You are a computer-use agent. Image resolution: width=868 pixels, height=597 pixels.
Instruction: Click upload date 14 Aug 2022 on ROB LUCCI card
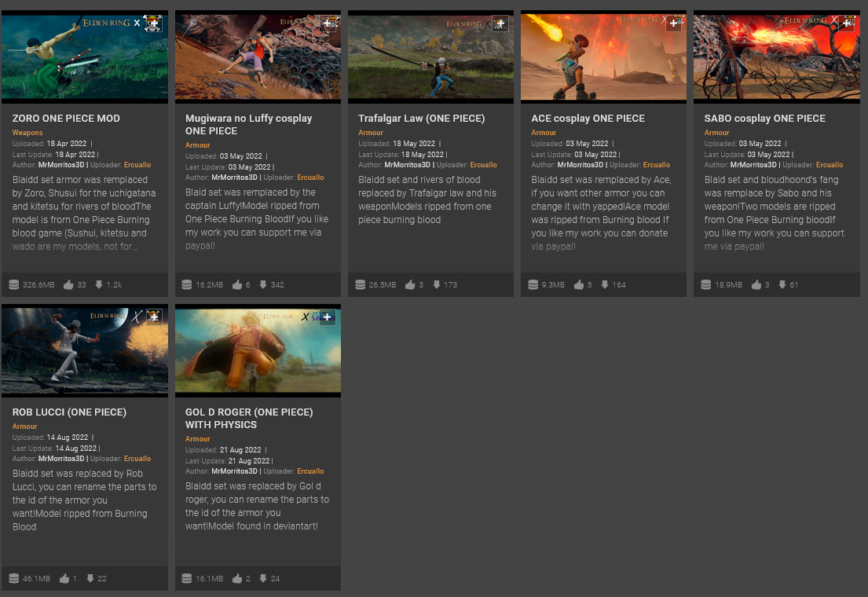point(68,438)
